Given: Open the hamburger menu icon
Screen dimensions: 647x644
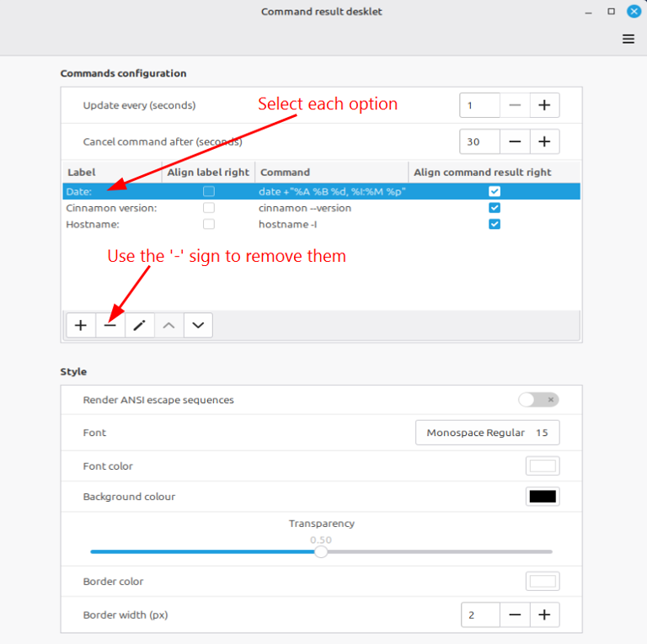Looking at the screenshot, I should (628, 40).
